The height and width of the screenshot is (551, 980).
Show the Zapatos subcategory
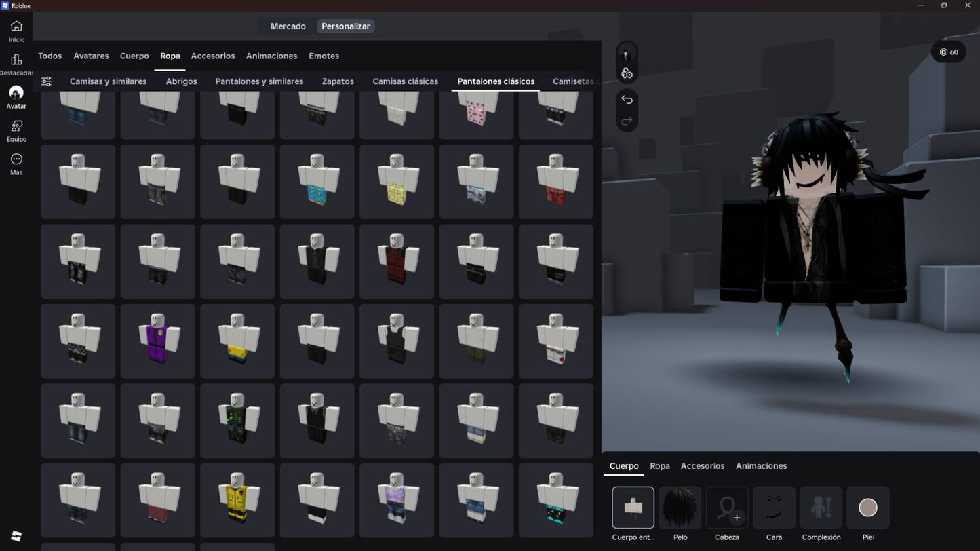tap(338, 81)
